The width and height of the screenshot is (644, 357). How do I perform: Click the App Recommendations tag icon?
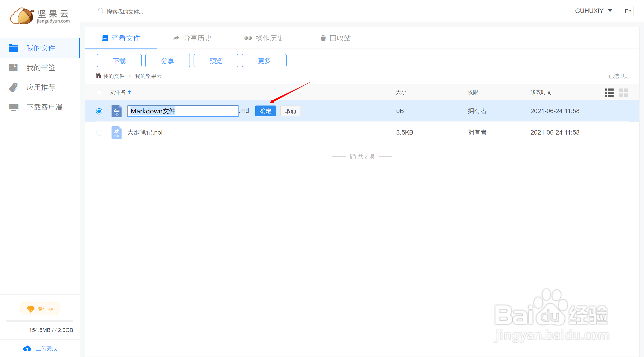pos(13,87)
